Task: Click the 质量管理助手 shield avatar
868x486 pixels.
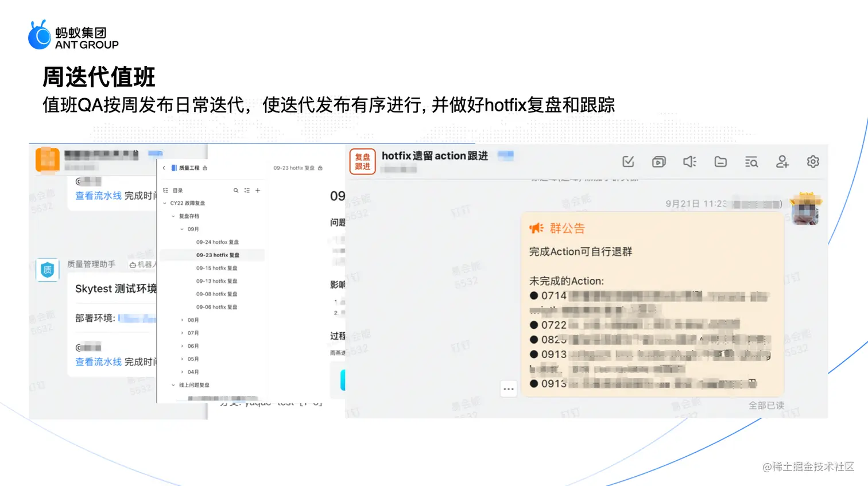Action: pyautogui.click(x=48, y=270)
